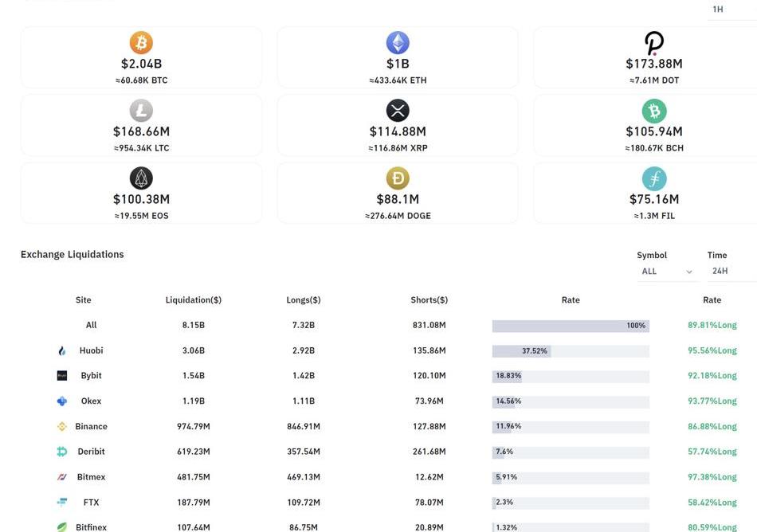
Task: Open the Bitmex exchange row link
Action: coord(92,477)
